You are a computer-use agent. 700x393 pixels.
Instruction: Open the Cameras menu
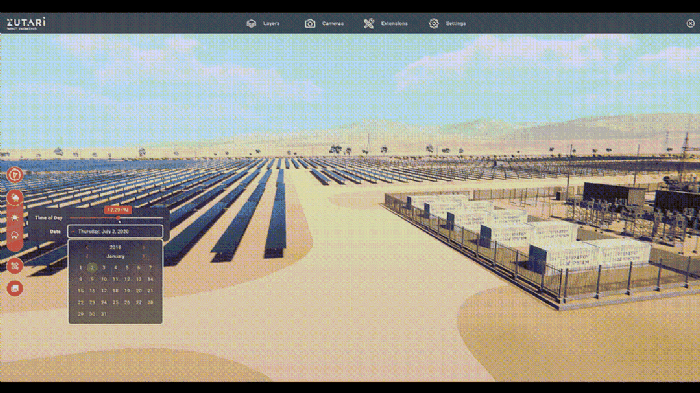(324, 23)
